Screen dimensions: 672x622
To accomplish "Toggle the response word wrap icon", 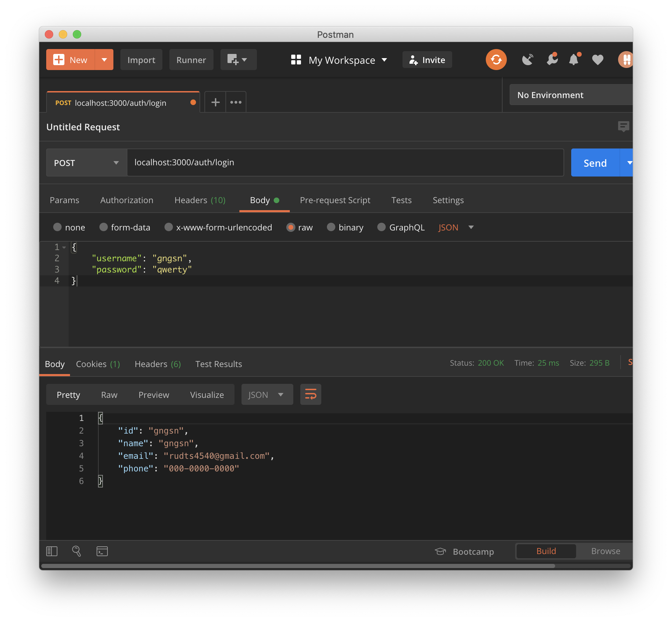I will tap(310, 395).
